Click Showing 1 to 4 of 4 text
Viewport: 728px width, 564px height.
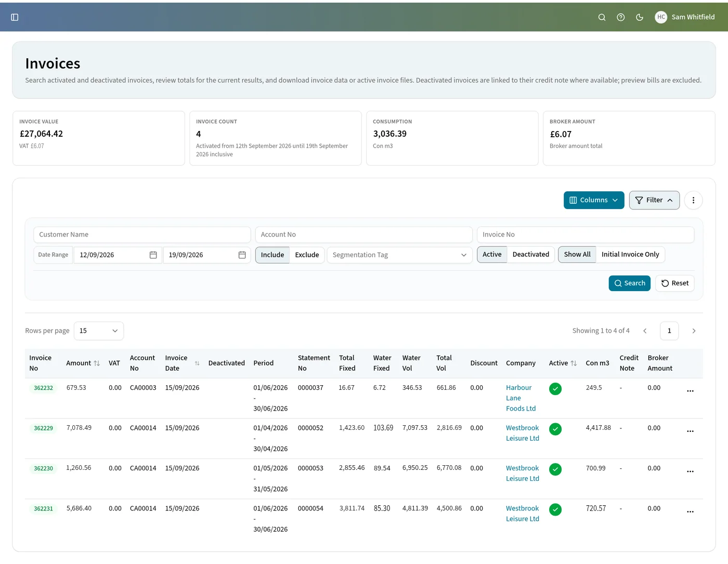(x=601, y=331)
